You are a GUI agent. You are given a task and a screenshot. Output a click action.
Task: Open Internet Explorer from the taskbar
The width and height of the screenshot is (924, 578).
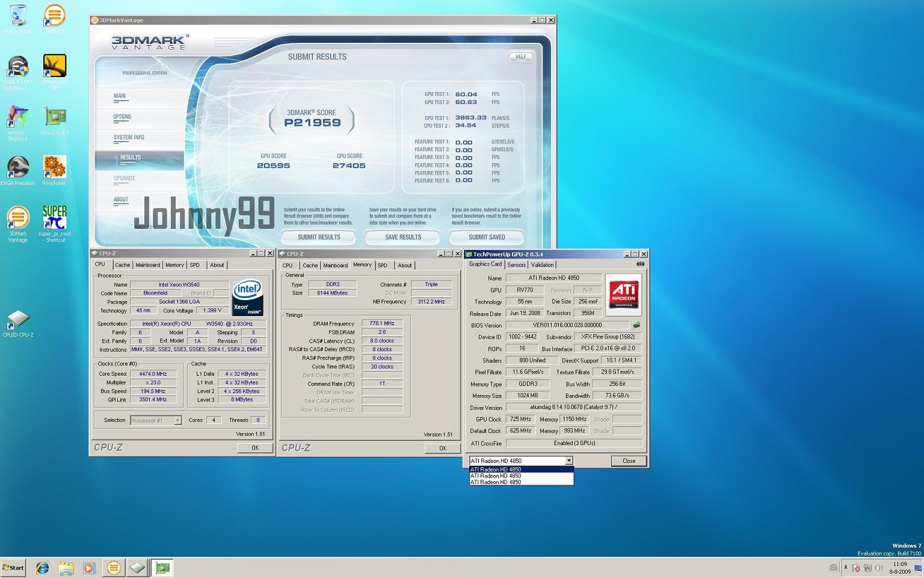point(42,568)
